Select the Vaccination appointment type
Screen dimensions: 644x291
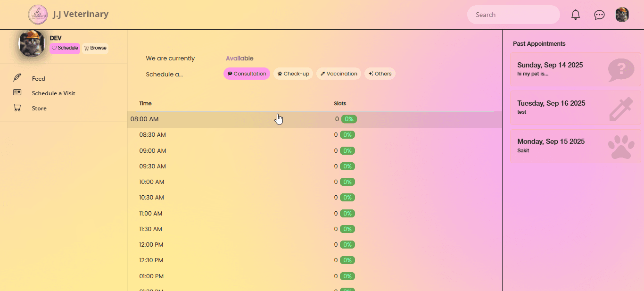click(339, 74)
